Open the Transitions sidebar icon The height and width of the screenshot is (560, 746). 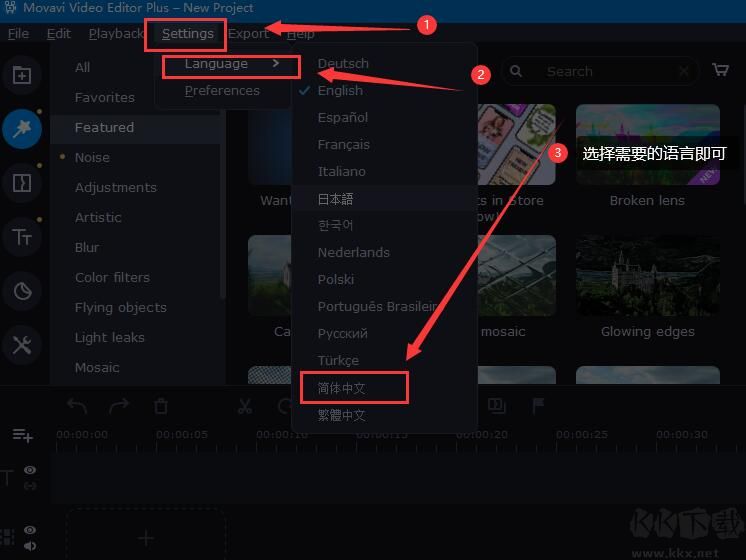pos(22,183)
